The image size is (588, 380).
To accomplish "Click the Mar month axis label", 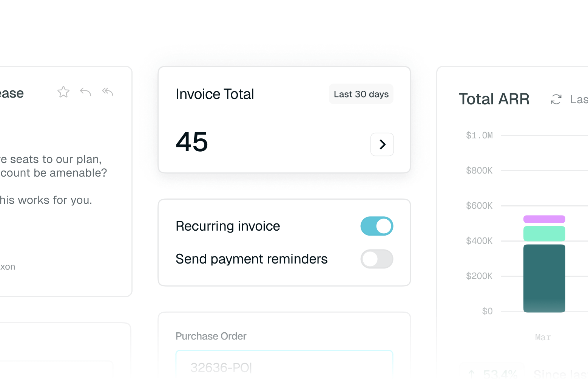I will 543,337.
